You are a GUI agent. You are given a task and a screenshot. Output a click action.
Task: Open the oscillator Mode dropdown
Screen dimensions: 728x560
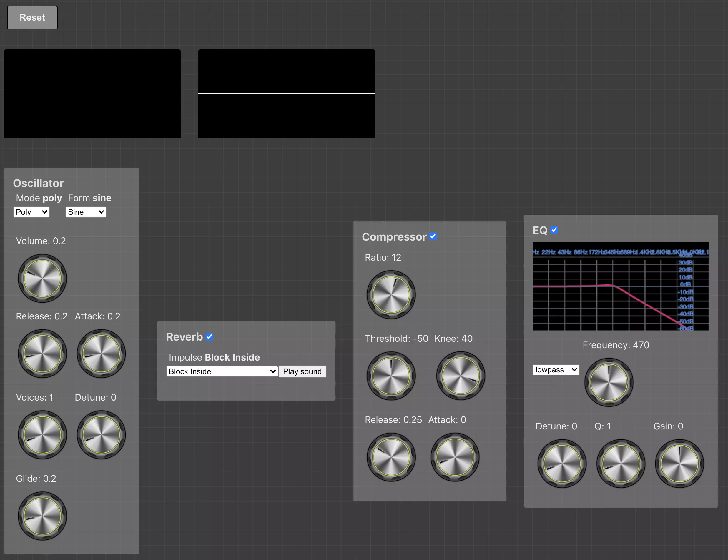(31, 212)
